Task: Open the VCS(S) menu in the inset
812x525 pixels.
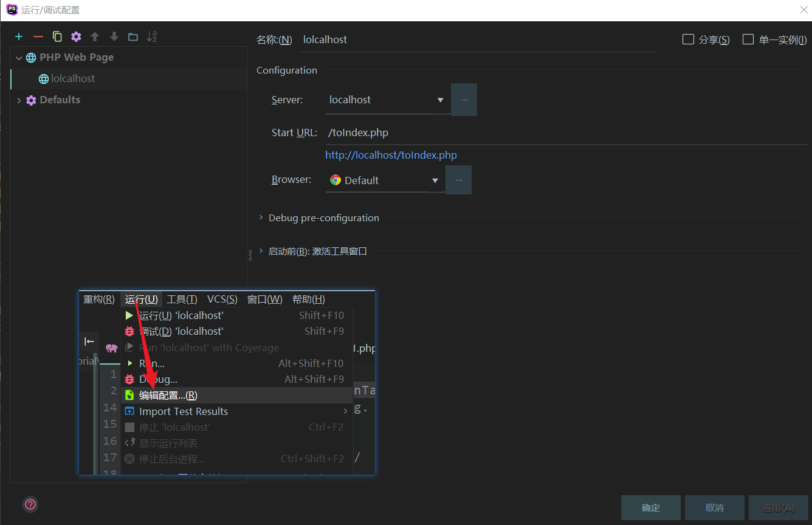Action: pos(222,299)
